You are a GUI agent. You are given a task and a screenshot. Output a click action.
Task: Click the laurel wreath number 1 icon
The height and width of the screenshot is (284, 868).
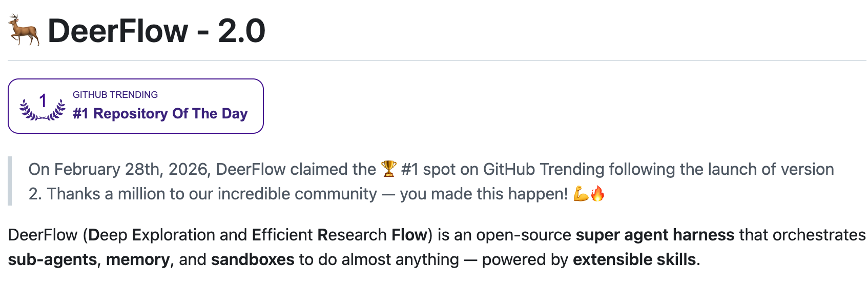tap(43, 107)
